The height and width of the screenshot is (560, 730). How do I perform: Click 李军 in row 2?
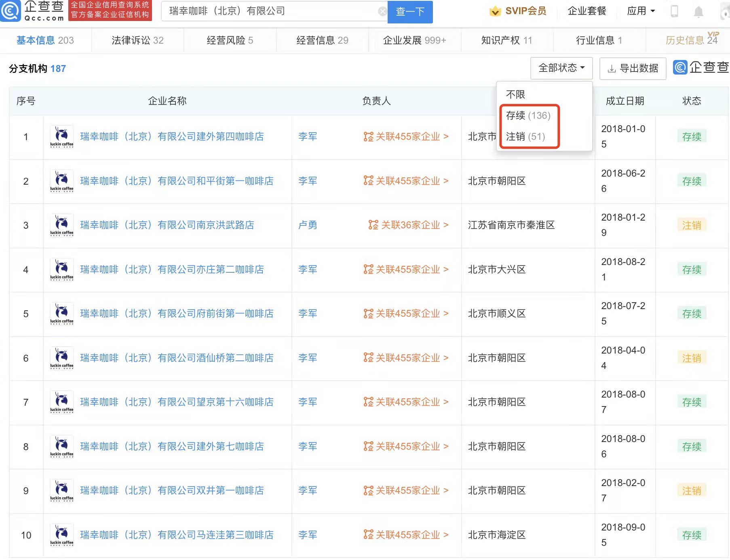pyautogui.click(x=308, y=181)
